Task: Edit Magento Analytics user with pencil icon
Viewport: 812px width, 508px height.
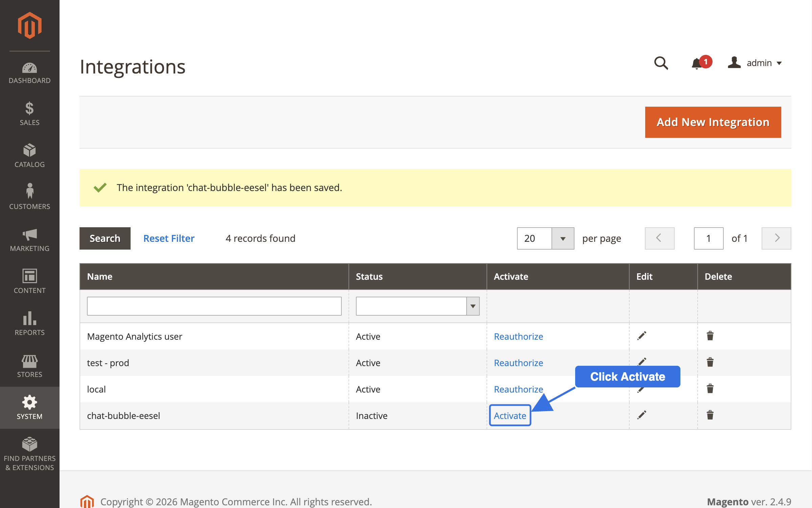Action: (x=642, y=336)
